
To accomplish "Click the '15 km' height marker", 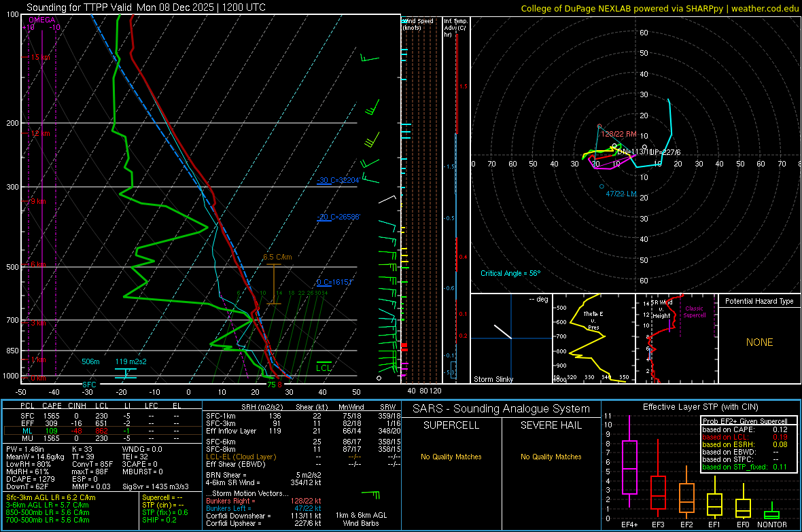I will point(40,57).
